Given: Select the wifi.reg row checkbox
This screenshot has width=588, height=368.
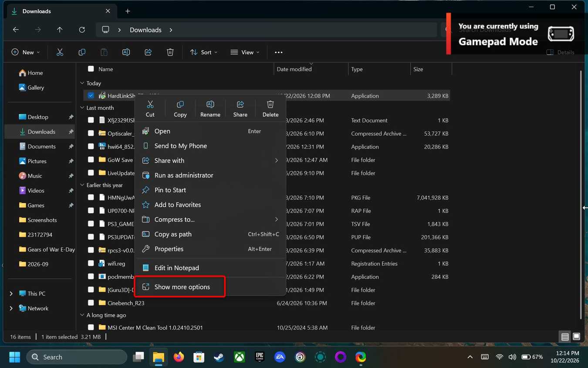Looking at the screenshot, I should (x=91, y=263).
